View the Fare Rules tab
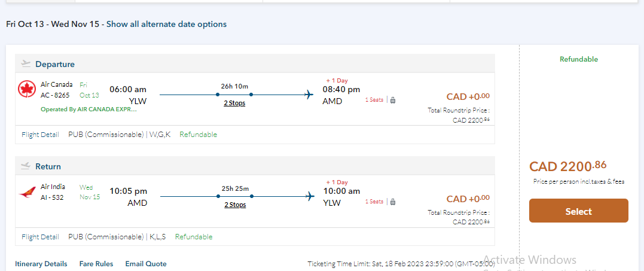The width and height of the screenshot is (644, 271). pos(96,264)
